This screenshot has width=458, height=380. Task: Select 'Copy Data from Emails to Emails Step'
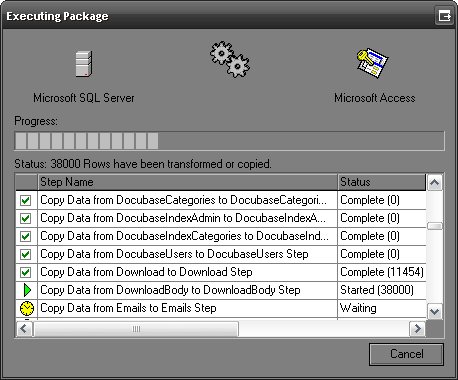221,308
